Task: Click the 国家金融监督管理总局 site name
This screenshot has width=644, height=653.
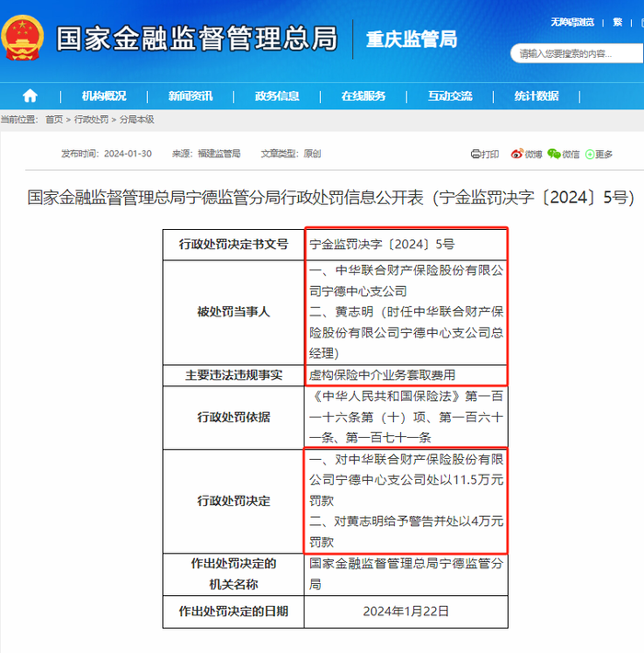Action: [x=196, y=39]
